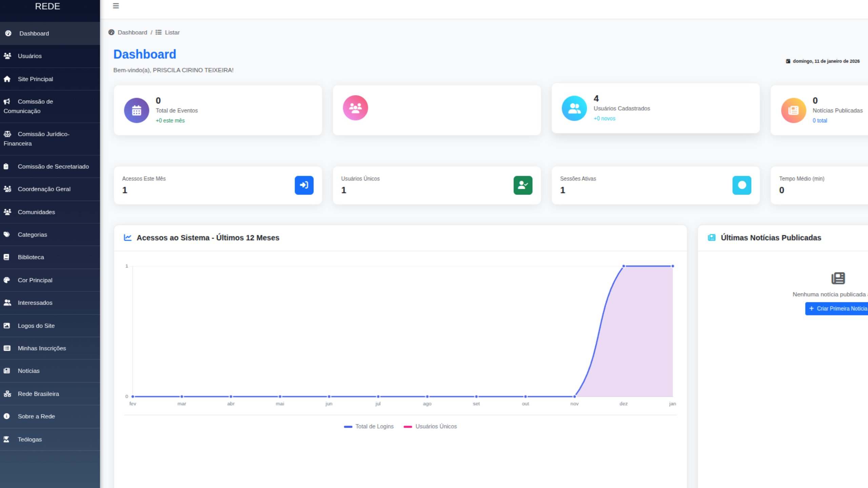868x488 pixels.
Task: Click the newspaper icon beside Últimas Notícias Publicadas
Action: (x=712, y=238)
